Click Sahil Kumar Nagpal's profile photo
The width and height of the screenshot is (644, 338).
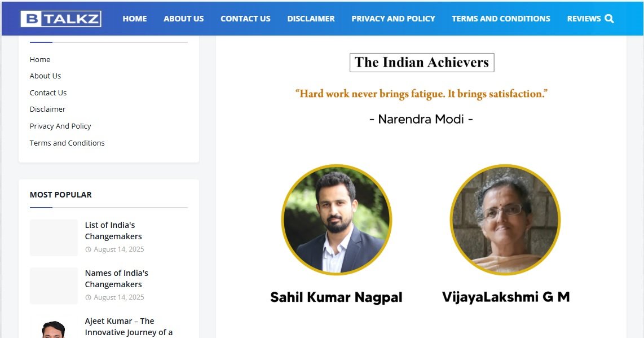pos(336,220)
